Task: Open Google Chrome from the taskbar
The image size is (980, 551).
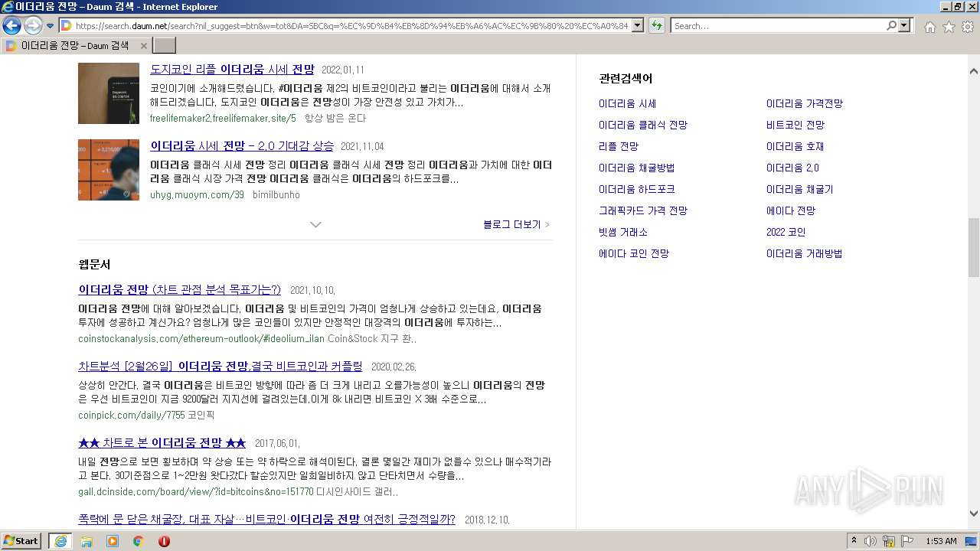Action: coord(139,541)
